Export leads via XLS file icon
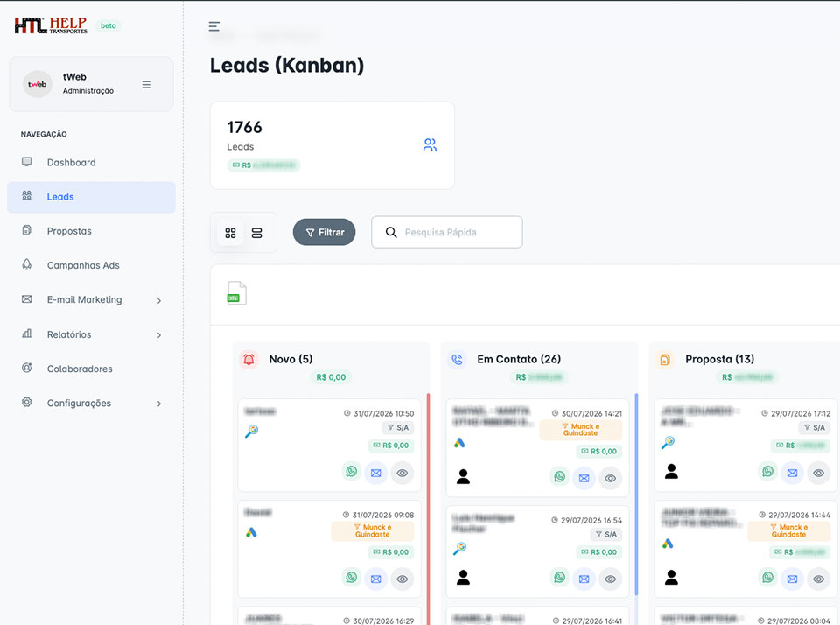 (x=236, y=293)
